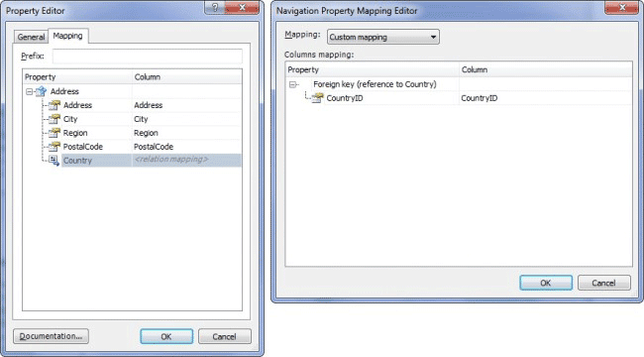Click the Region column value cell
The width and height of the screenshot is (644, 357).
[x=187, y=133]
